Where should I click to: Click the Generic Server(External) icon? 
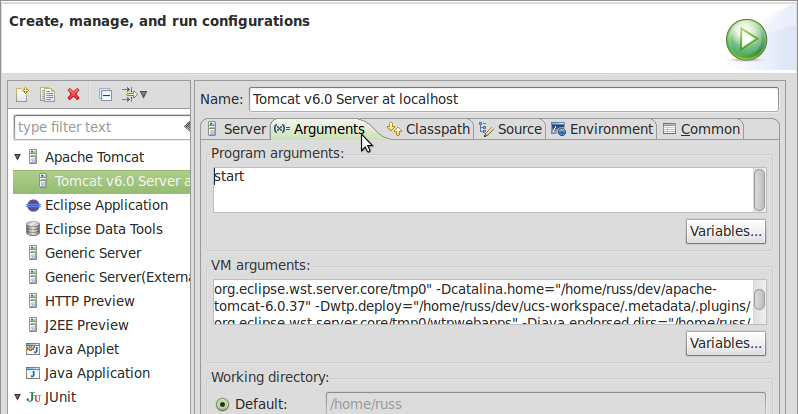coord(33,277)
